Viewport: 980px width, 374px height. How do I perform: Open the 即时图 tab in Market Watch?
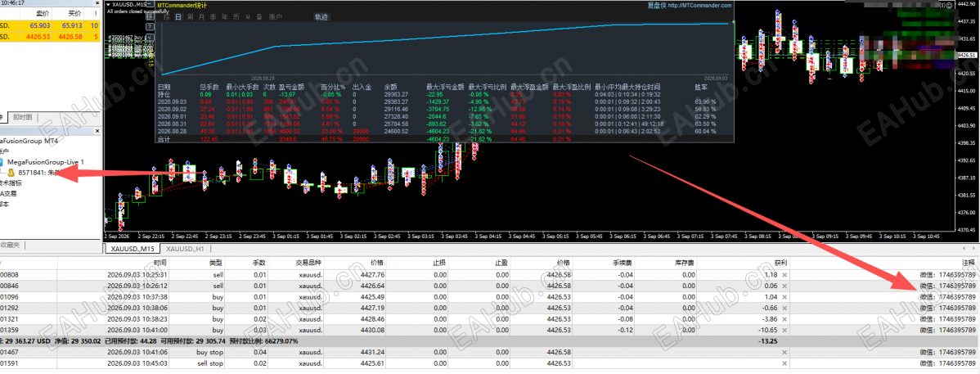coord(23,117)
